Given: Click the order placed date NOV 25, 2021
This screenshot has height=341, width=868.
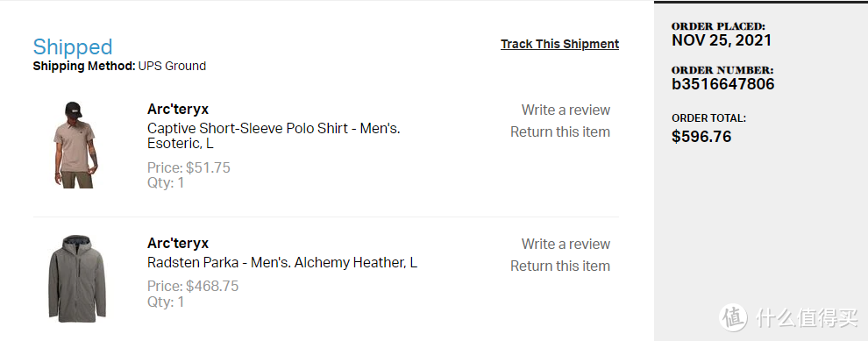Looking at the screenshot, I should pyautogui.click(x=722, y=39).
